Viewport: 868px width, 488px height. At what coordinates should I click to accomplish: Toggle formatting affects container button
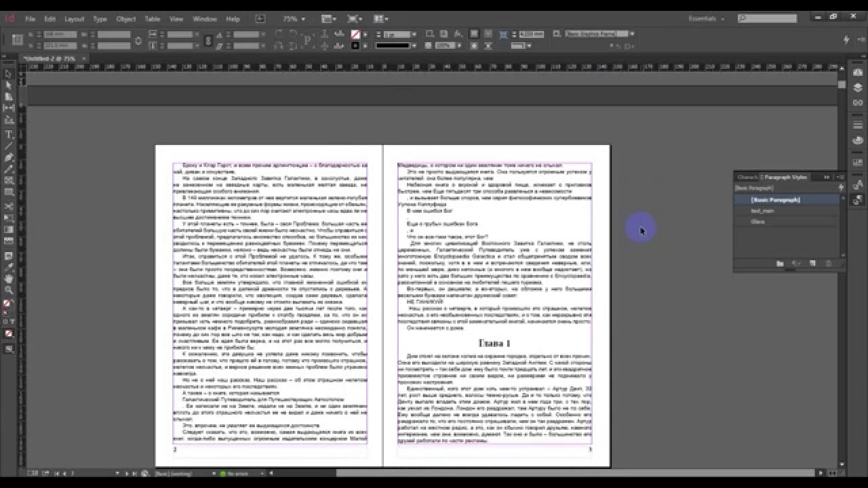(x=5, y=321)
